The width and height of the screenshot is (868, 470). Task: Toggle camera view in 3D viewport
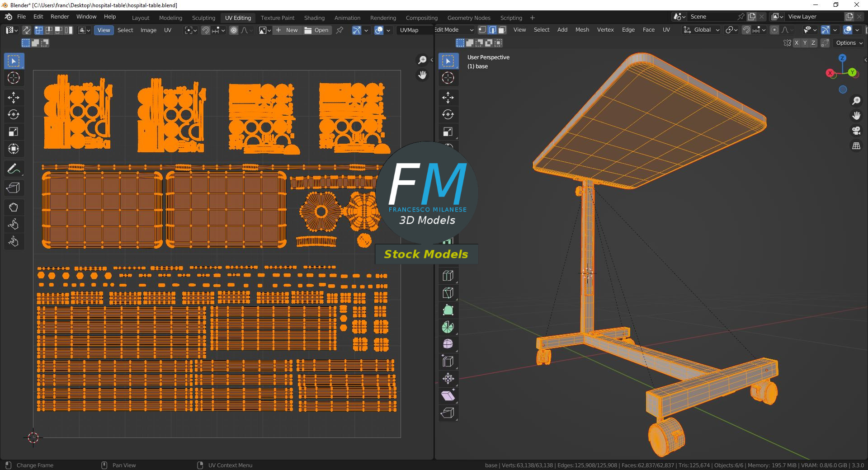click(856, 131)
